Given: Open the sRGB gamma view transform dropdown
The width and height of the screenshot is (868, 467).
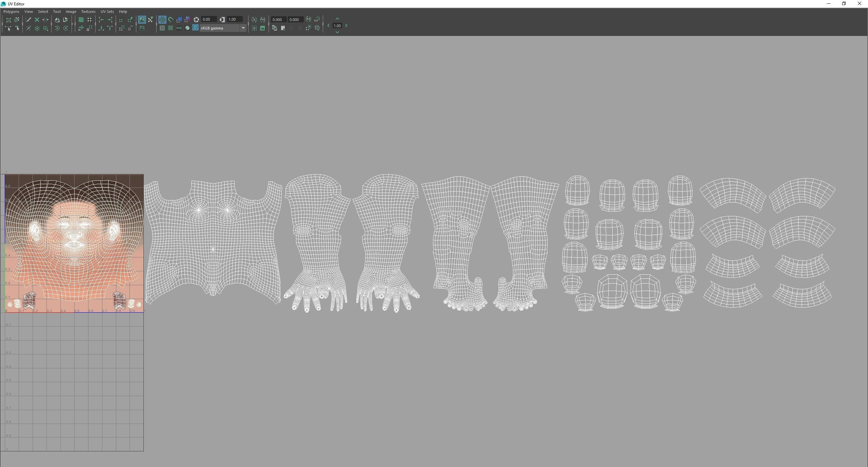Looking at the screenshot, I should [x=243, y=28].
